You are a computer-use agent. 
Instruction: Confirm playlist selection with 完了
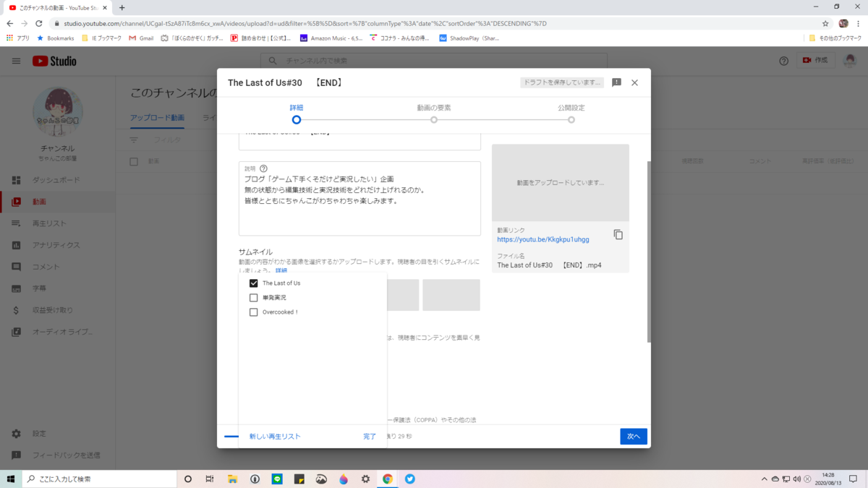pyautogui.click(x=370, y=437)
